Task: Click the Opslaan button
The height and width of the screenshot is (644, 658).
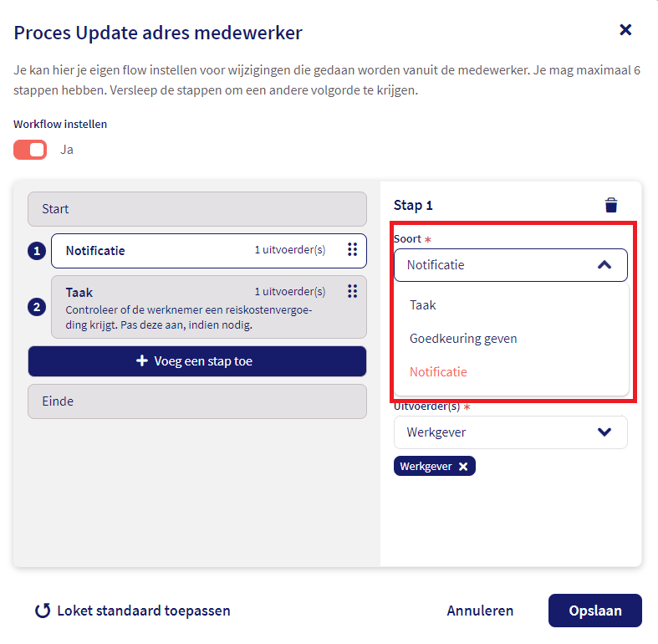Action: click(594, 611)
